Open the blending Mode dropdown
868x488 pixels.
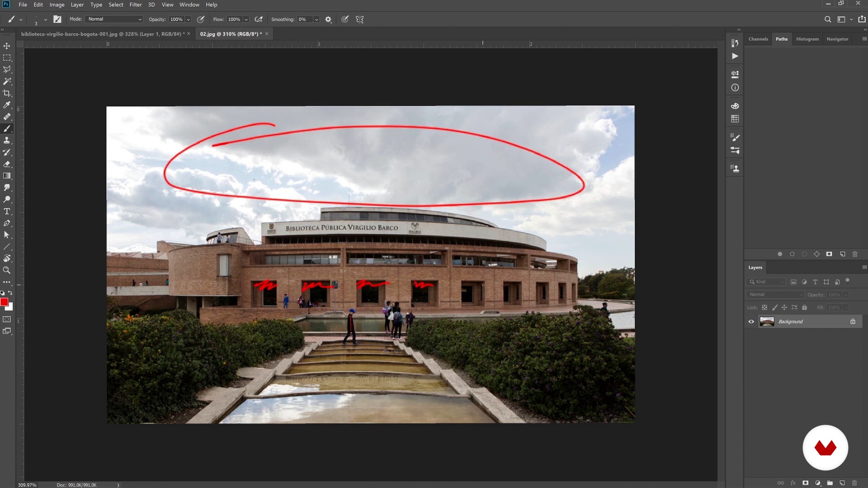[x=114, y=19]
